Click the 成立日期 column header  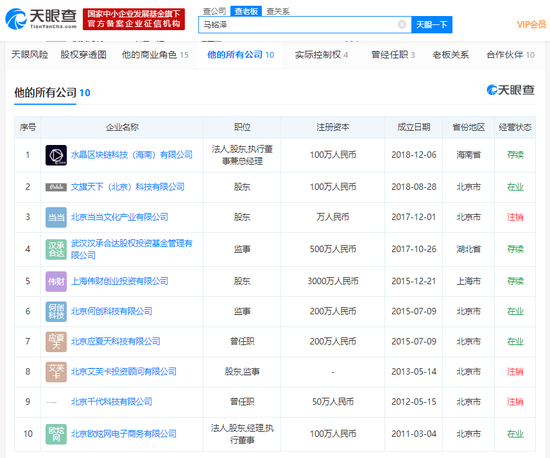[x=414, y=127]
